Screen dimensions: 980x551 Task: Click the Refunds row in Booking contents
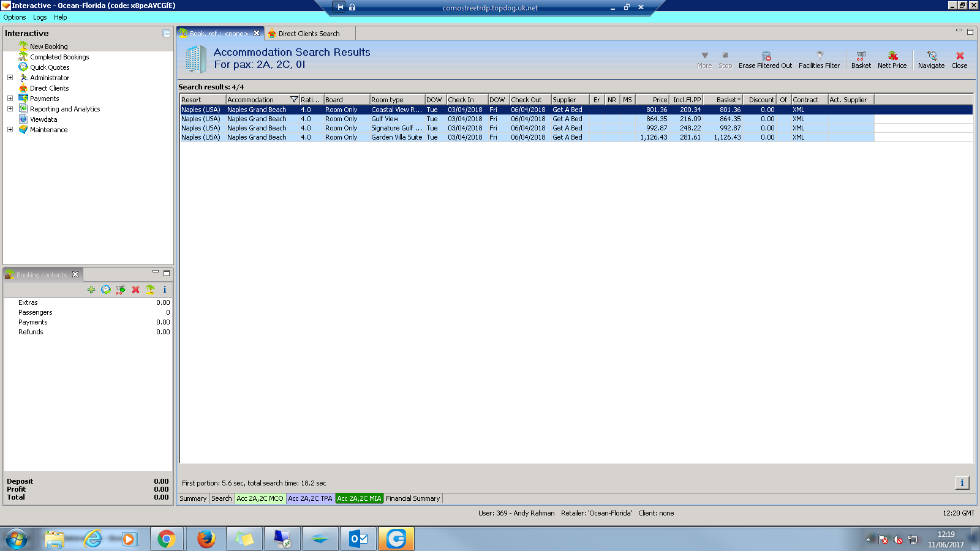[x=88, y=332]
